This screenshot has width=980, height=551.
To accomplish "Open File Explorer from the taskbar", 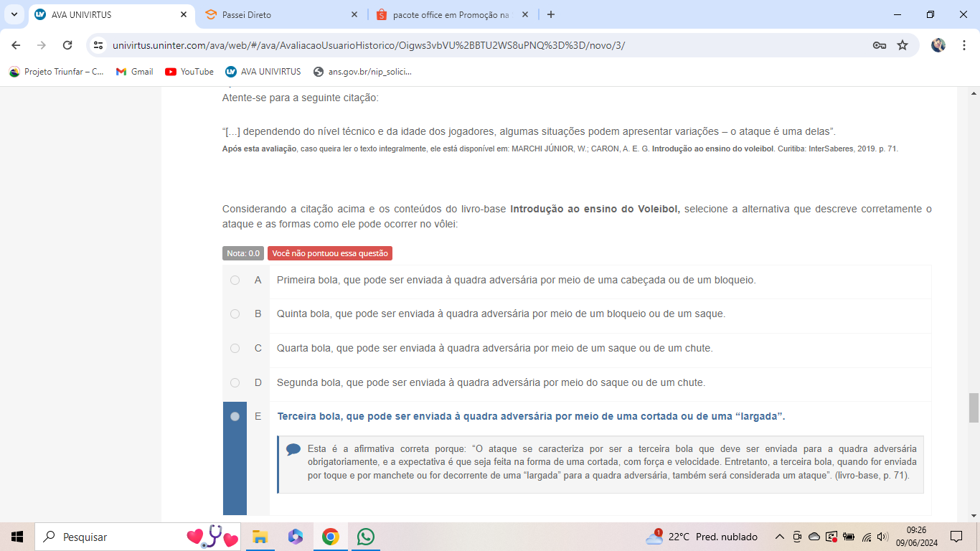I will click(260, 537).
